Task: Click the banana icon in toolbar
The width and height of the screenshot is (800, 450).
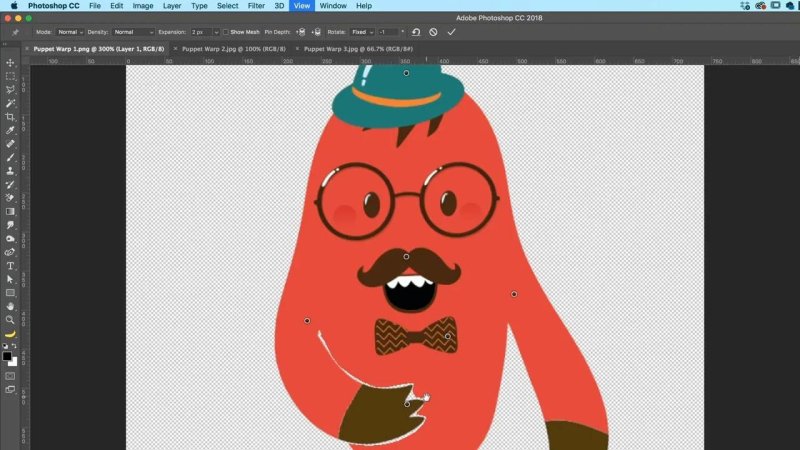Action: [x=10, y=334]
